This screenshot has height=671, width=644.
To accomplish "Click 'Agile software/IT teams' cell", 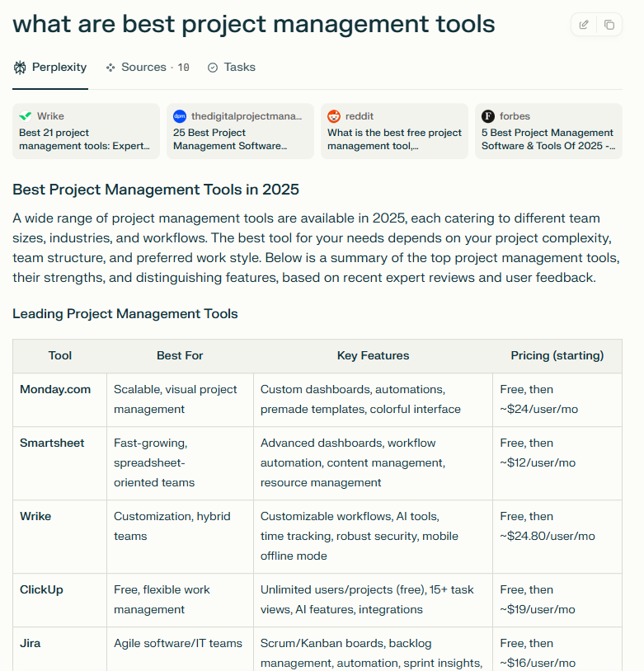I will [180, 649].
